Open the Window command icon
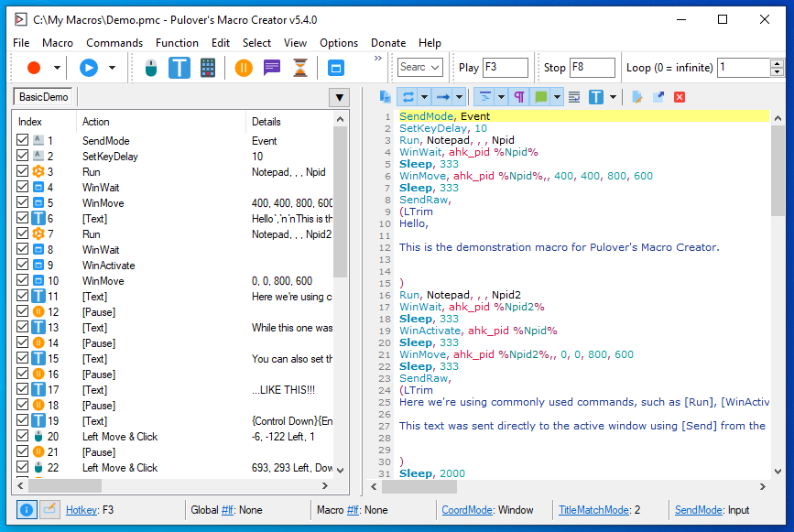This screenshot has width=794, height=532. point(336,68)
